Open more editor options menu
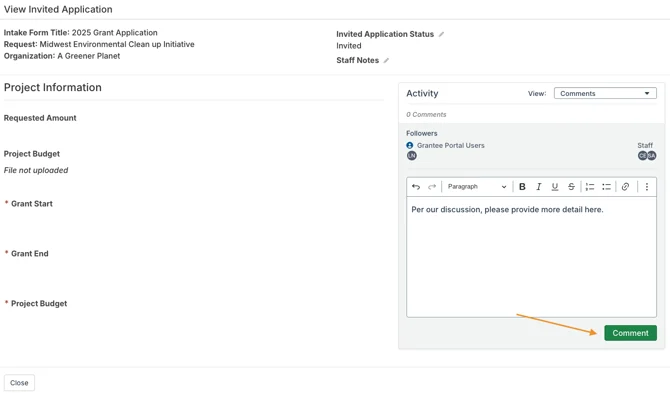 [x=647, y=187]
